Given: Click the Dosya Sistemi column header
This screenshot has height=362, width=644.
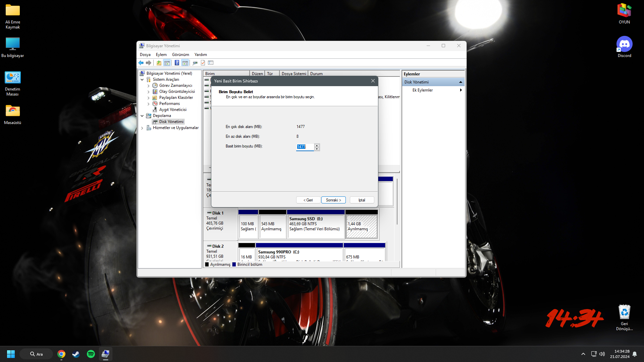Looking at the screenshot, I should point(294,74).
